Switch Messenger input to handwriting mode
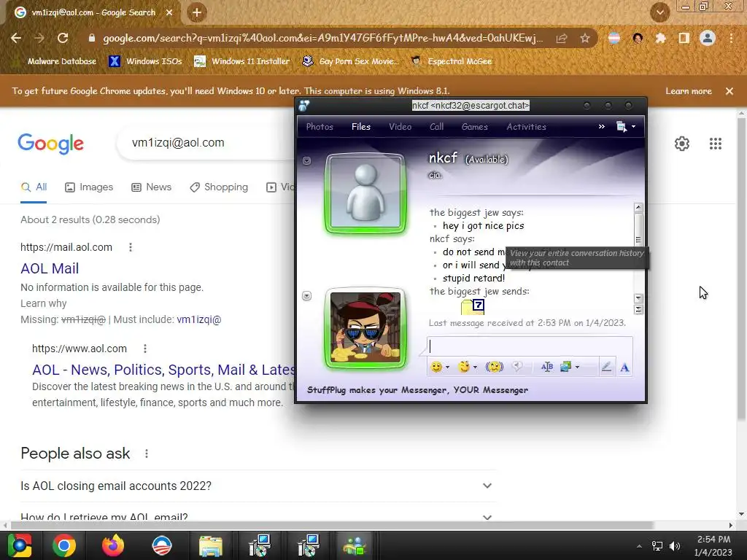 (606, 367)
